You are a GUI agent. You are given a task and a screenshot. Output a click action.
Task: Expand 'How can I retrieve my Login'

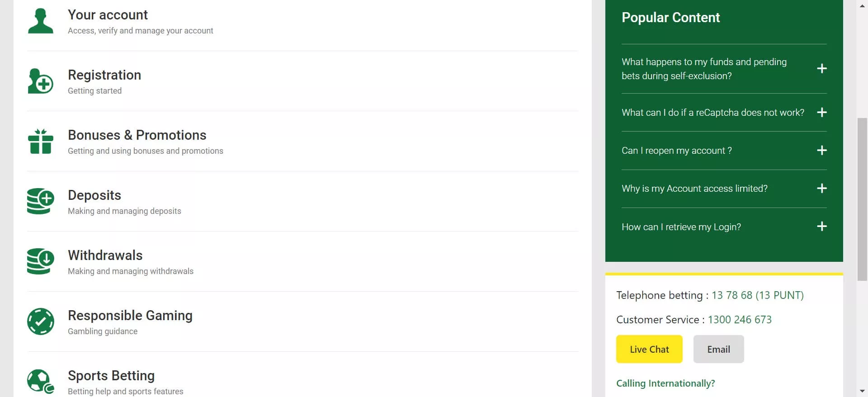tap(821, 227)
